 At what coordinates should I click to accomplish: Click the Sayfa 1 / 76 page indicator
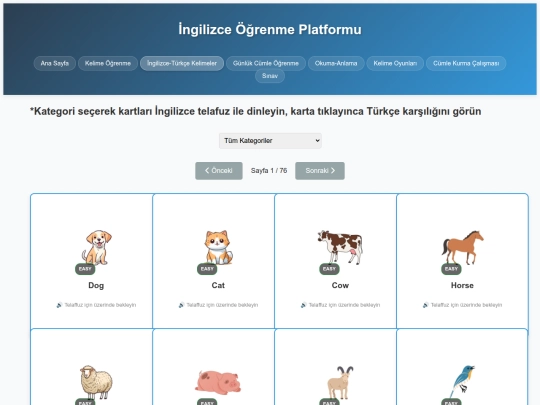click(269, 171)
